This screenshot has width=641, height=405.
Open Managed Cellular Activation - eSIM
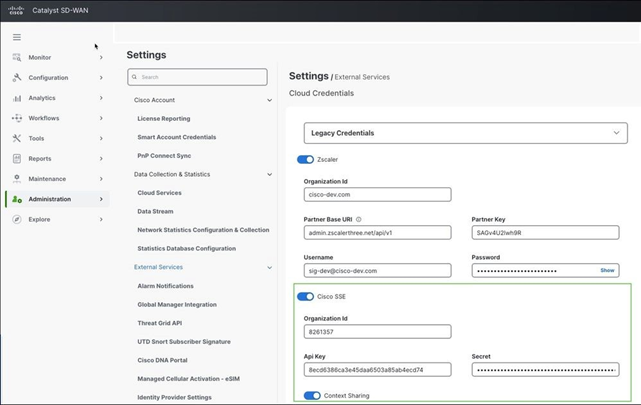pos(188,379)
